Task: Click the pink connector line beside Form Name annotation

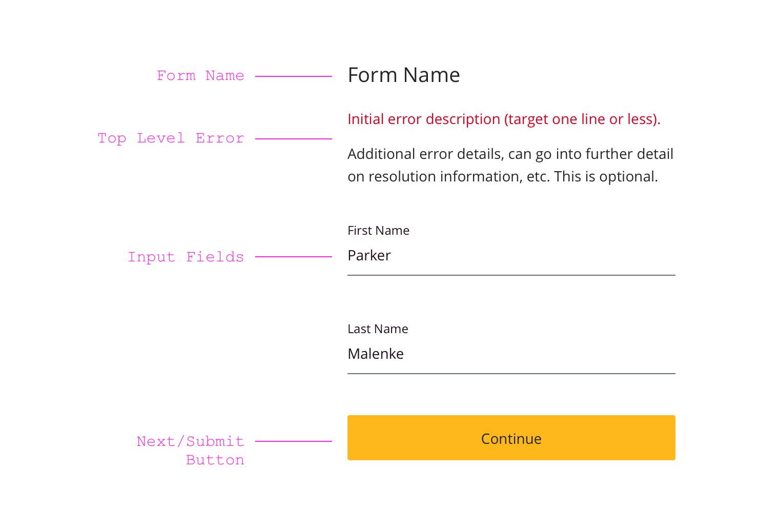Action: (x=294, y=76)
